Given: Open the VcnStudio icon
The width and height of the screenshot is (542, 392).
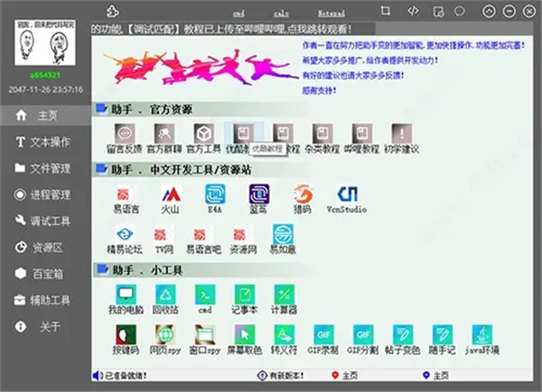Looking at the screenshot, I should [x=347, y=200].
